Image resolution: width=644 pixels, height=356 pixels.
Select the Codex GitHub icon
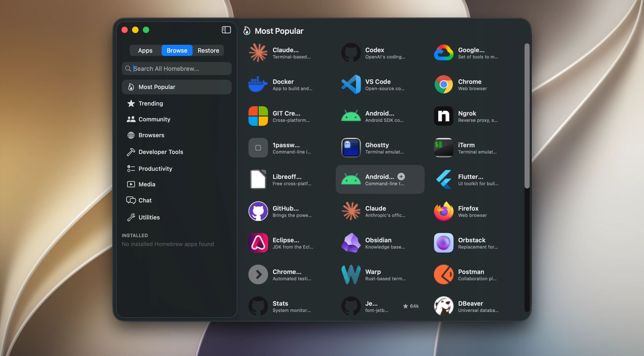pyautogui.click(x=351, y=53)
